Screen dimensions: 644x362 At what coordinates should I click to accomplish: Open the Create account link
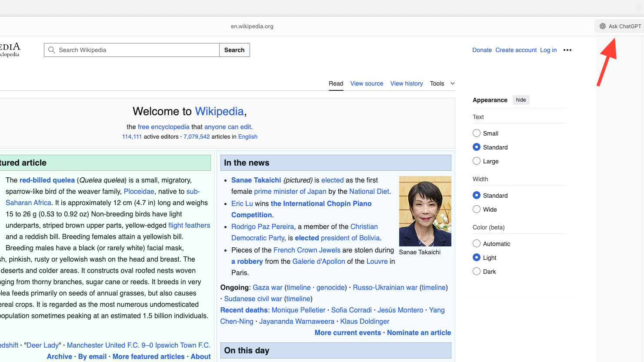click(516, 50)
